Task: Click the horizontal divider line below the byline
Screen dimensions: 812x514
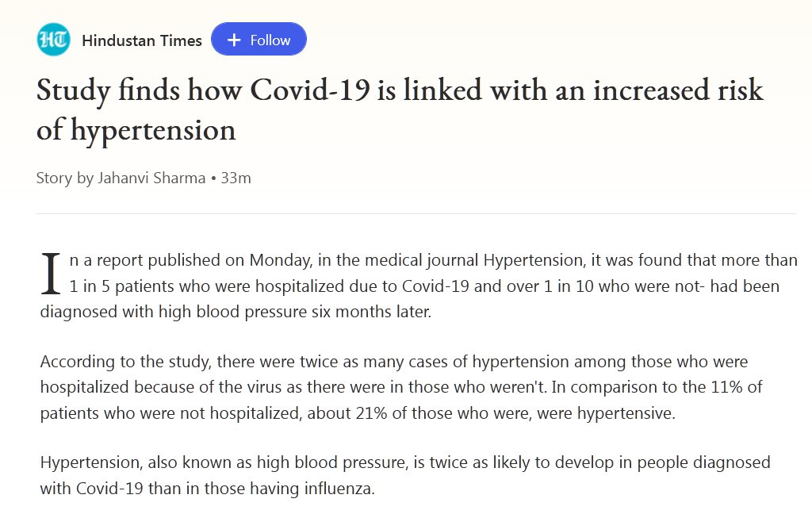Action: coord(416,213)
